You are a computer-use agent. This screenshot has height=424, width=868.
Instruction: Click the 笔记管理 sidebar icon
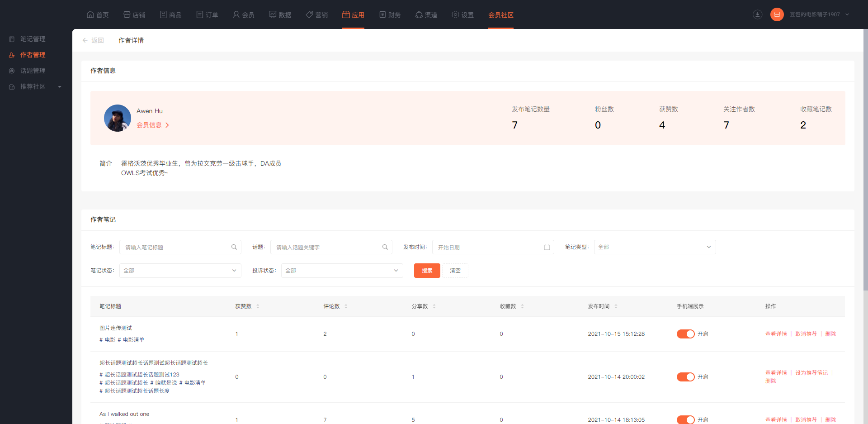12,39
